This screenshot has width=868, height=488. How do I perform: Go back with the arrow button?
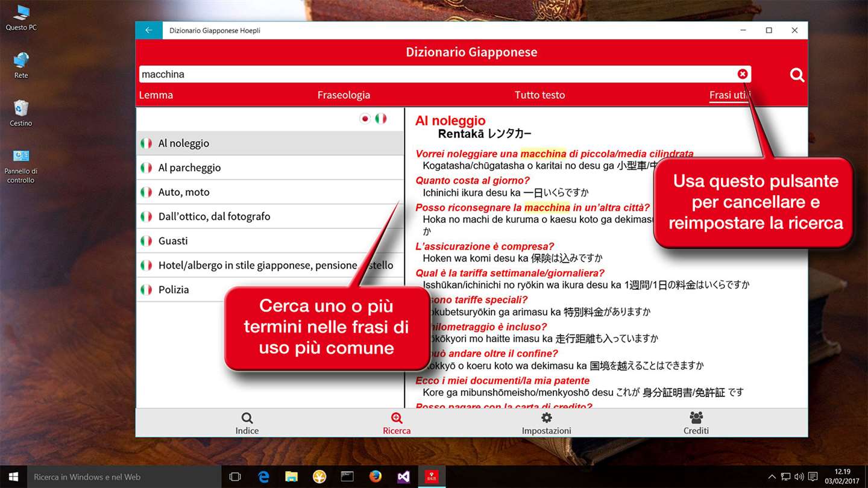tap(149, 30)
